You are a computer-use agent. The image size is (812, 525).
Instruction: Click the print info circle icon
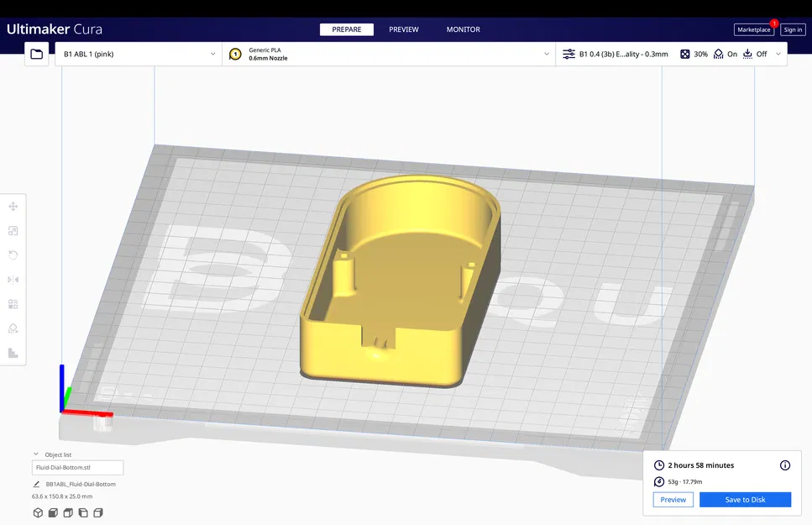[785, 465]
